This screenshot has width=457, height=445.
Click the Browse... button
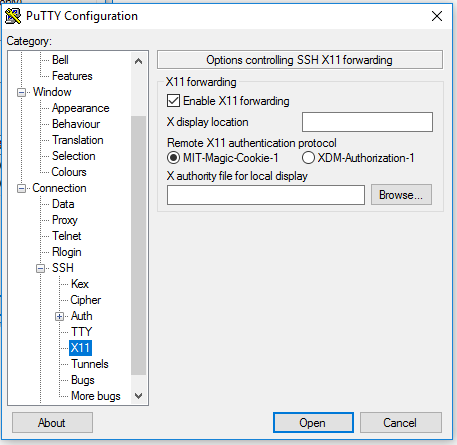(401, 195)
